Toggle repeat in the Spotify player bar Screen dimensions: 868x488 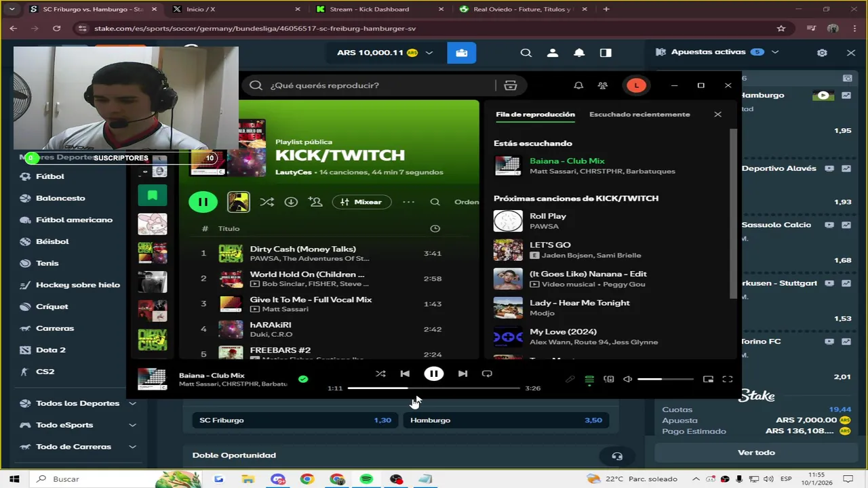487,373
